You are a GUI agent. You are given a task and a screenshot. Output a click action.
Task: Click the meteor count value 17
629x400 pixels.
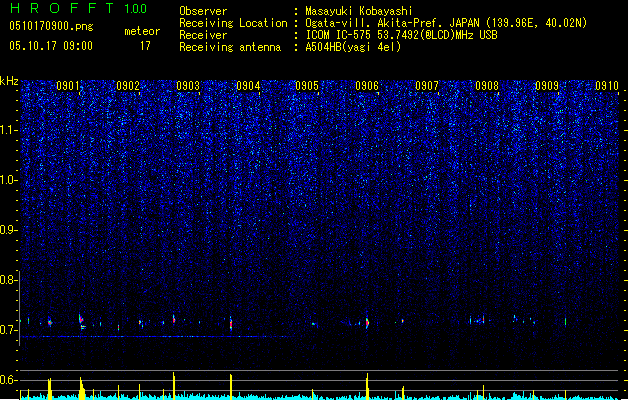[x=145, y=46]
